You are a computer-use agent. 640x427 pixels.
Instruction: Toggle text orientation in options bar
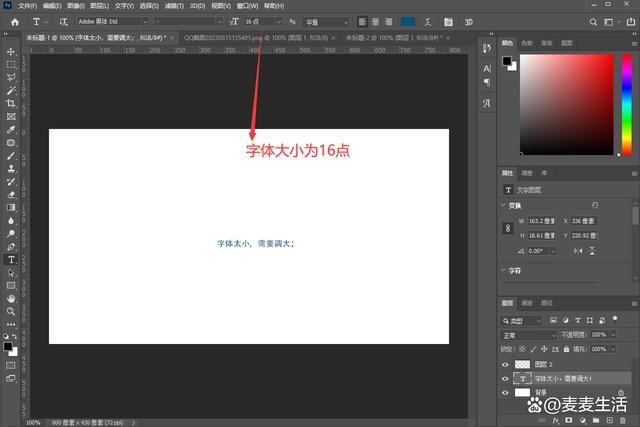[x=64, y=22]
